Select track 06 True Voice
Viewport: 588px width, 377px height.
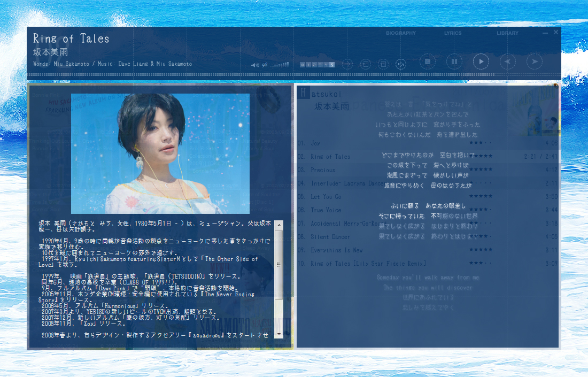point(428,210)
